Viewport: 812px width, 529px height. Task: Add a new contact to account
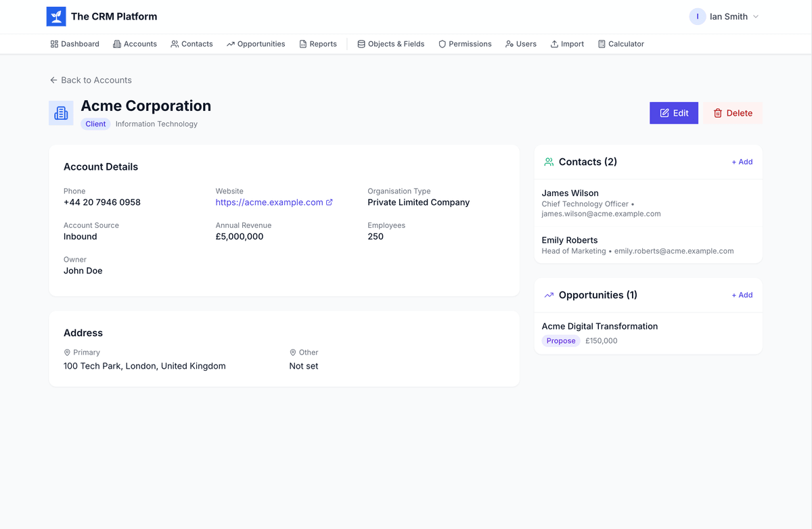pos(742,162)
